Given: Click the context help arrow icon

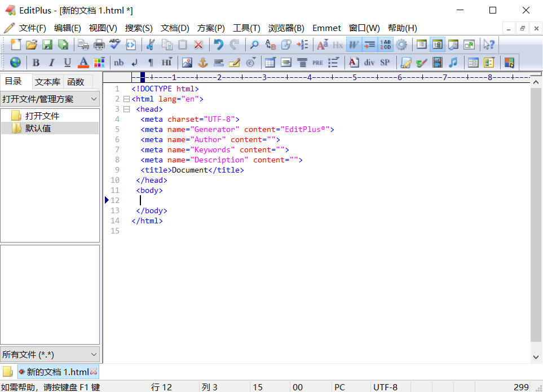Looking at the screenshot, I should coord(489,45).
